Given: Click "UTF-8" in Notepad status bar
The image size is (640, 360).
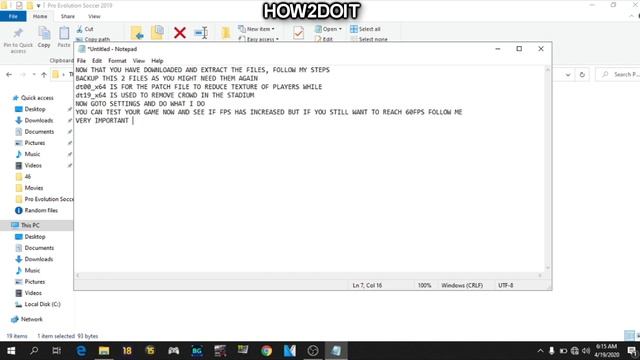Looking at the screenshot, I should pos(505,285).
